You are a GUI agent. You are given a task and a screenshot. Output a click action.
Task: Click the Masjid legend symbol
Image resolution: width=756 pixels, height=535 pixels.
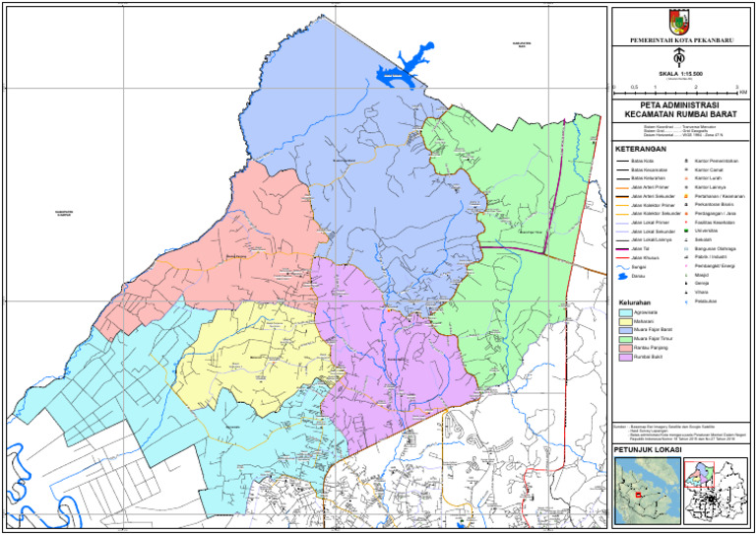pos(686,275)
